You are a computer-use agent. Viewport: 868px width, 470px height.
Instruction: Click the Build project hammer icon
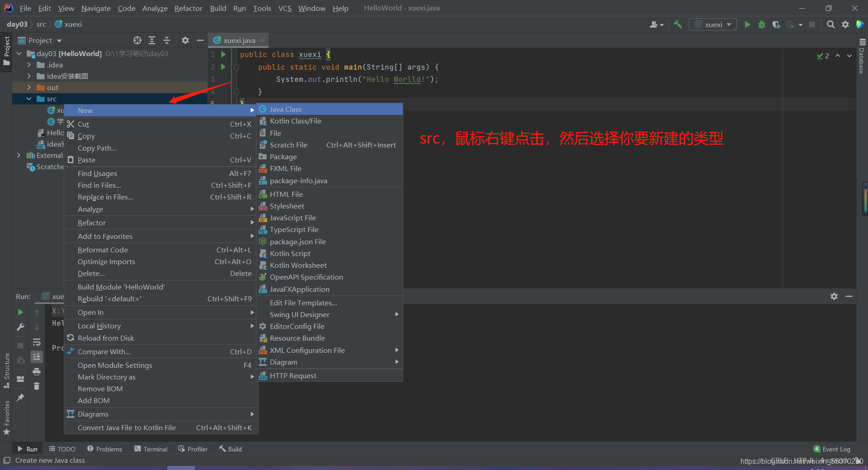pos(678,24)
